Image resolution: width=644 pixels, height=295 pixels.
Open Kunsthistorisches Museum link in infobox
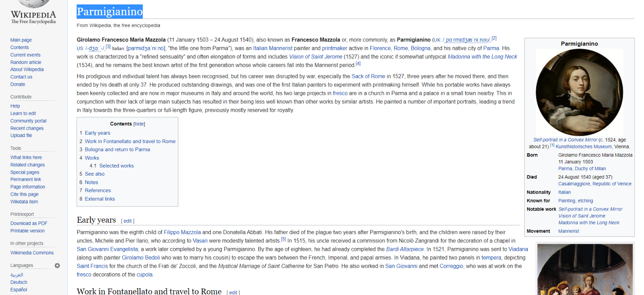point(584,147)
